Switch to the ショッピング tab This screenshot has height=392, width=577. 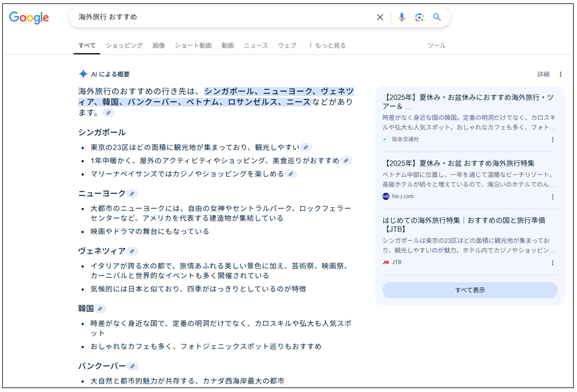coord(124,46)
